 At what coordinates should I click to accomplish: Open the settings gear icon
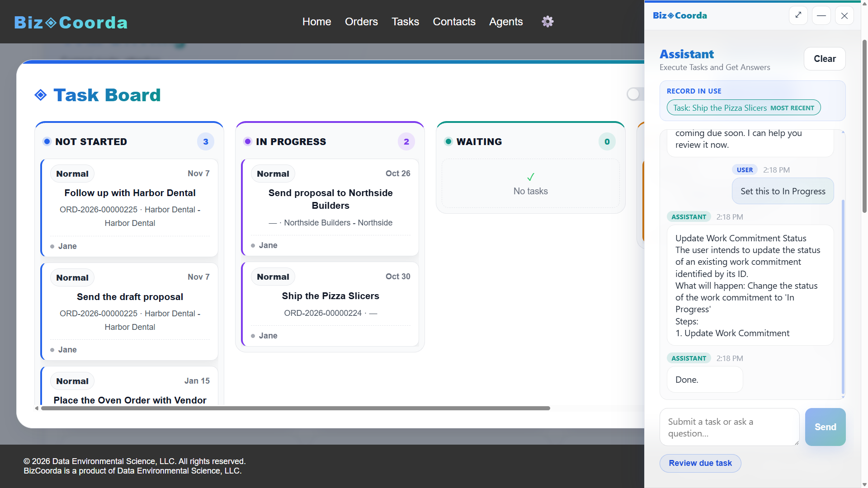tap(547, 21)
